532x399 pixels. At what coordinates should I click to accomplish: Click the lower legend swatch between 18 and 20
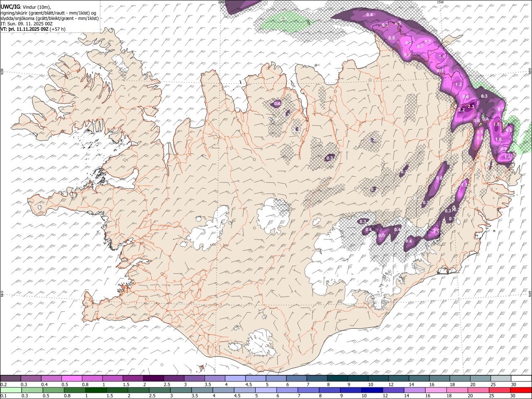(x=457, y=390)
